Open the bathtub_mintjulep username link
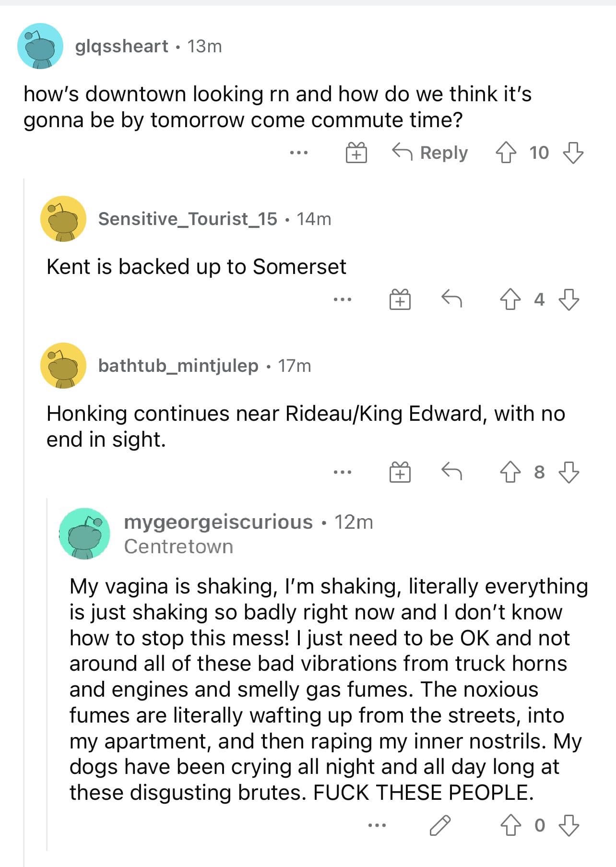Screen dimensions: 616x867 coord(178,366)
